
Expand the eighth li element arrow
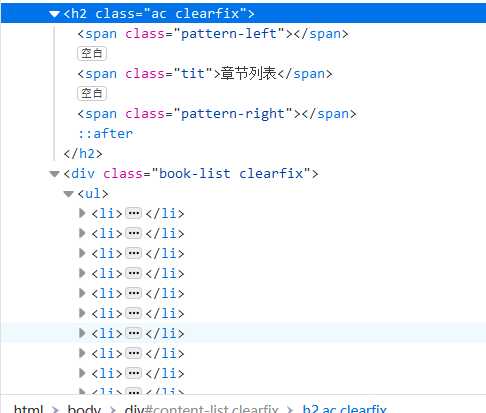click(82, 353)
